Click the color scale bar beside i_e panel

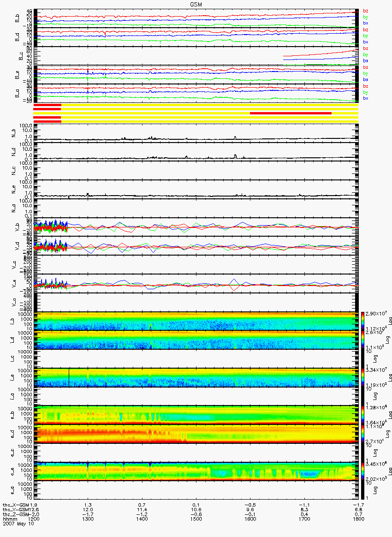[x=363, y=377]
